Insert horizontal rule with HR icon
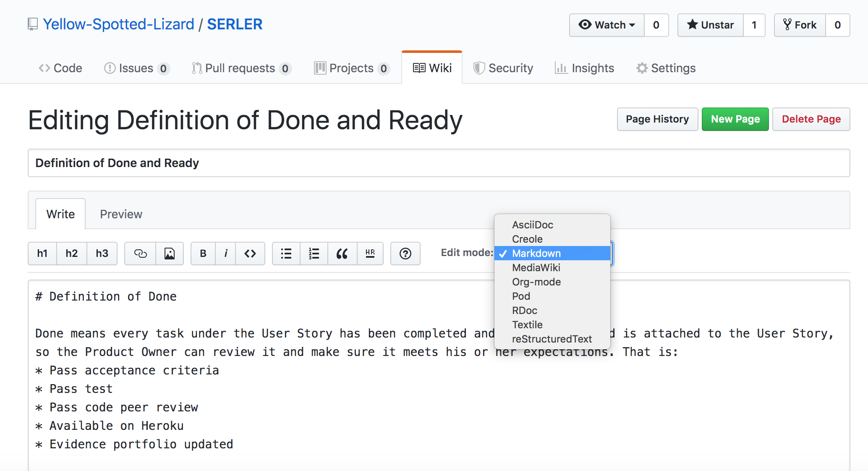 tap(370, 253)
